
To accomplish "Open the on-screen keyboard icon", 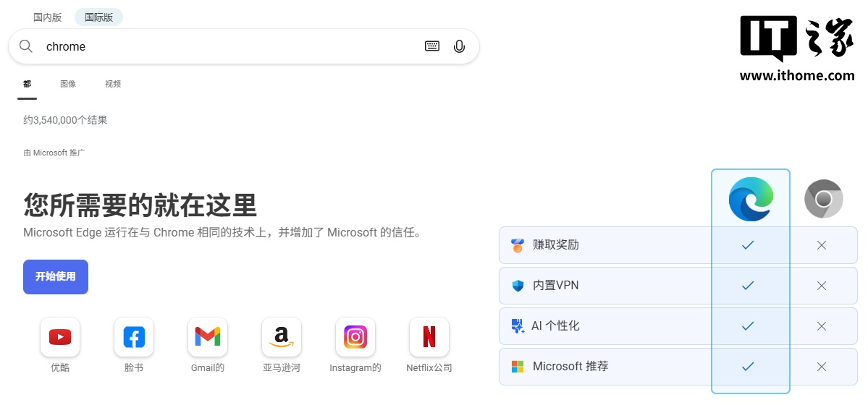I will (432, 46).
